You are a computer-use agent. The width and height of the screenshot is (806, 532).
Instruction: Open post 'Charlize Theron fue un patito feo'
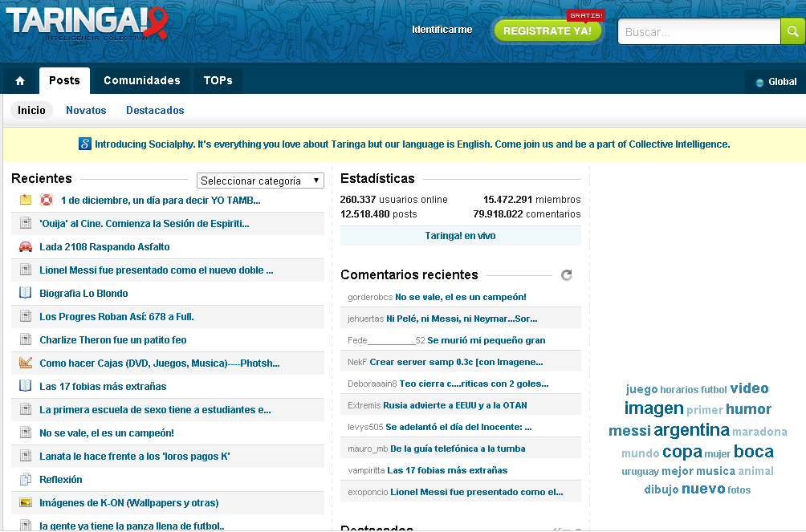coord(112,339)
